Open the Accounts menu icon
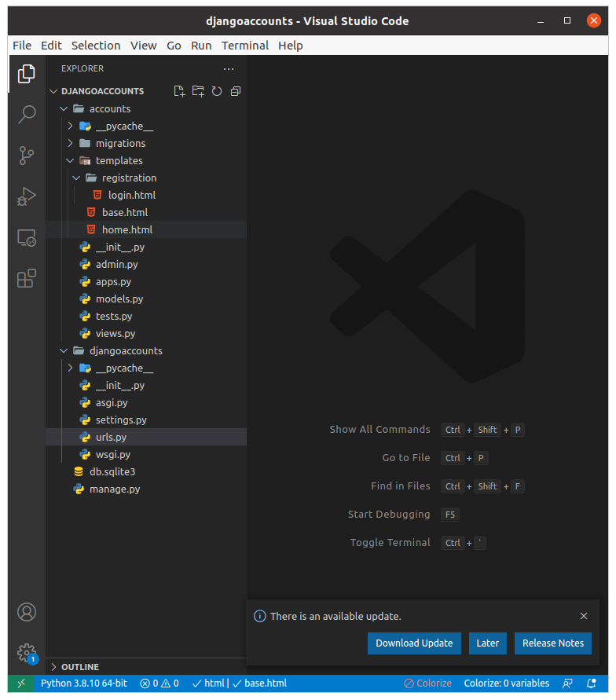This screenshot has height=700, width=616. (27, 612)
